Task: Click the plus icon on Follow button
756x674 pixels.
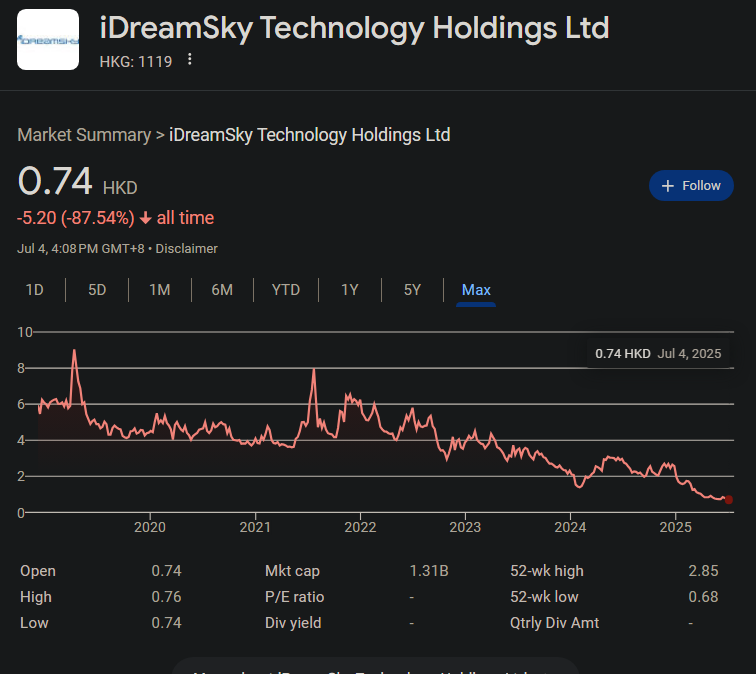Action: tap(667, 186)
